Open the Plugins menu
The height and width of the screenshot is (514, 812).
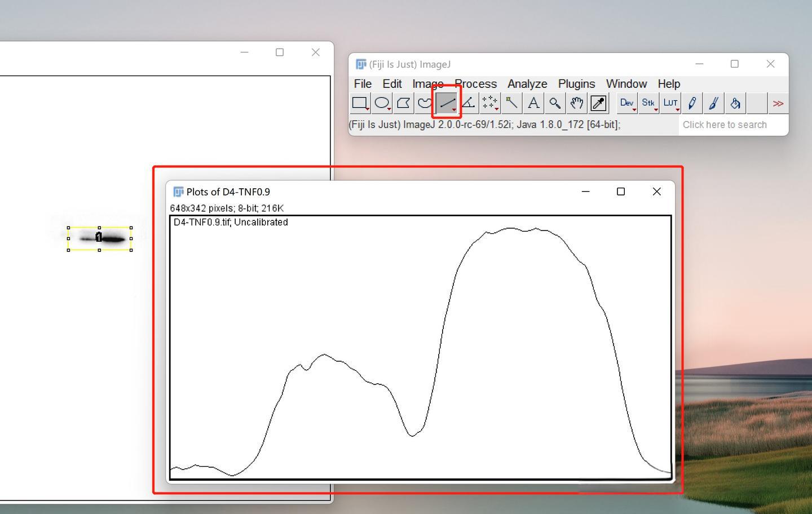(x=576, y=84)
